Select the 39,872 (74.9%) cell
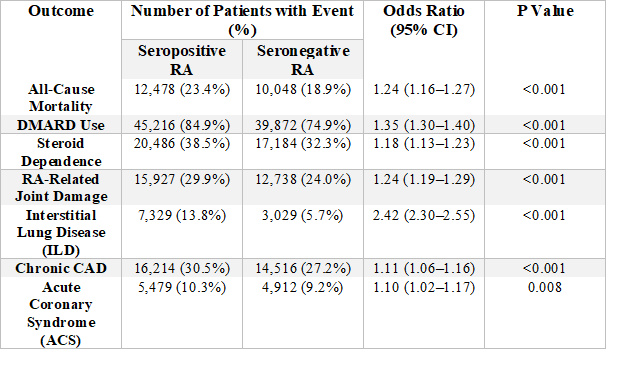The width and height of the screenshot is (624, 368). pos(303,125)
